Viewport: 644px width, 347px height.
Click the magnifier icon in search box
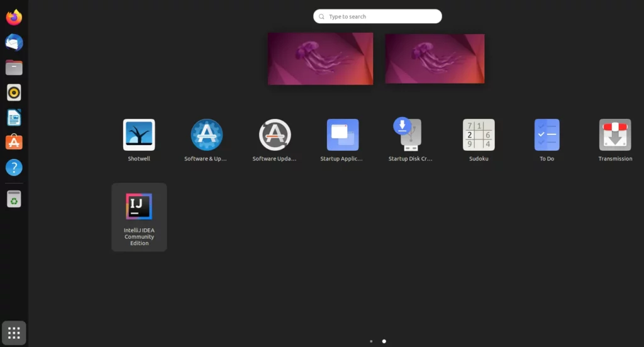click(321, 17)
